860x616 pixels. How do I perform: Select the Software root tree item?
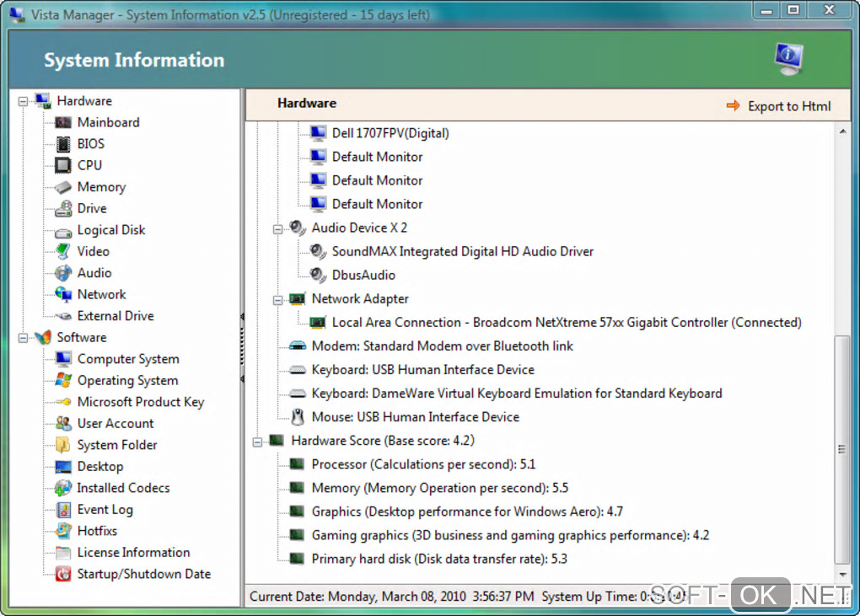coord(82,337)
